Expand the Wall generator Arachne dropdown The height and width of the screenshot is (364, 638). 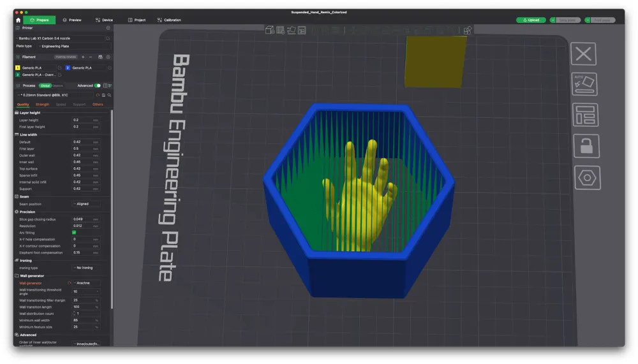pyautogui.click(x=86, y=283)
